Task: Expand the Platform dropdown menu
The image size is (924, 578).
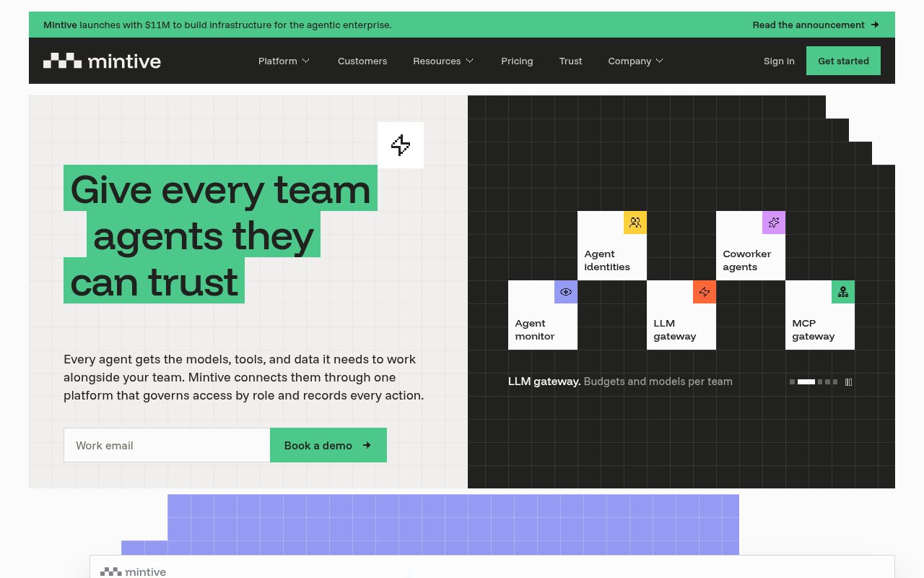Action: coord(284,61)
